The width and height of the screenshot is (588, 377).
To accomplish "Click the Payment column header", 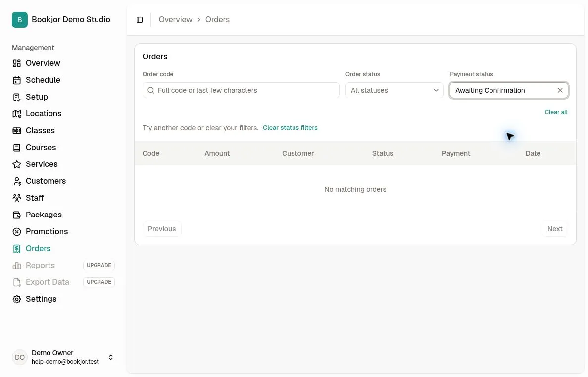I will (x=456, y=154).
